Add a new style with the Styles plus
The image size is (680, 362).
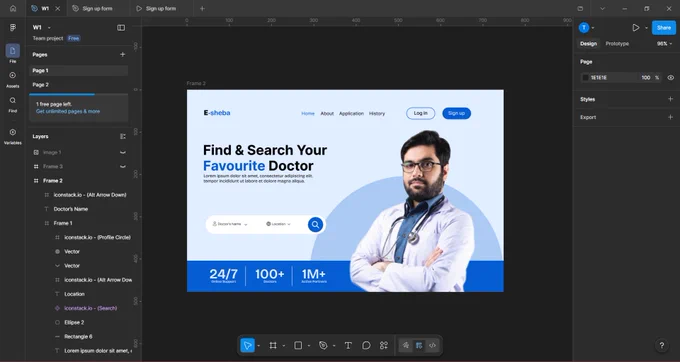670,99
